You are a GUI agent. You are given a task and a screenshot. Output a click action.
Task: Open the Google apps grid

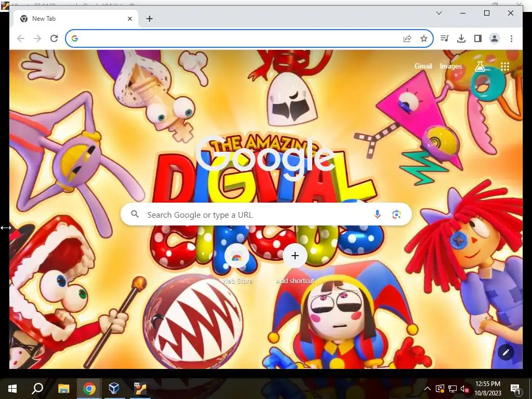click(x=505, y=66)
